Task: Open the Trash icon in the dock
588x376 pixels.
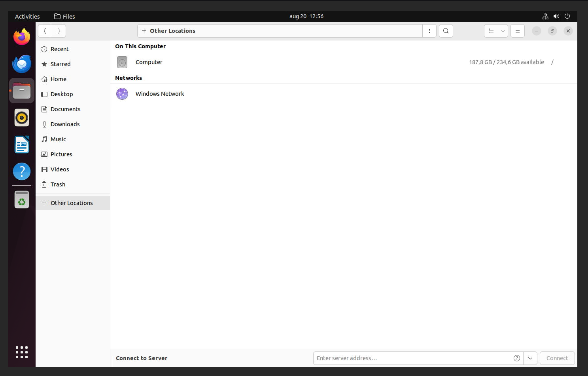Action: (x=22, y=199)
